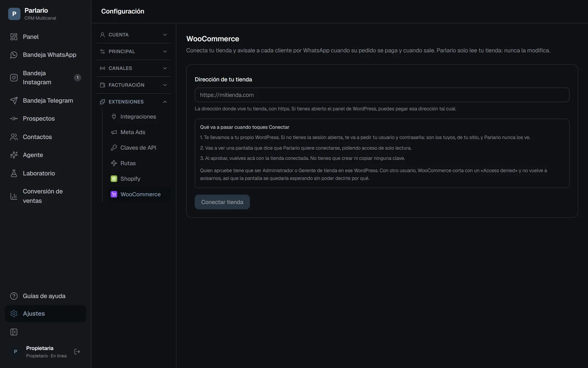Collapse the Extensiones section chevron

point(165,102)
